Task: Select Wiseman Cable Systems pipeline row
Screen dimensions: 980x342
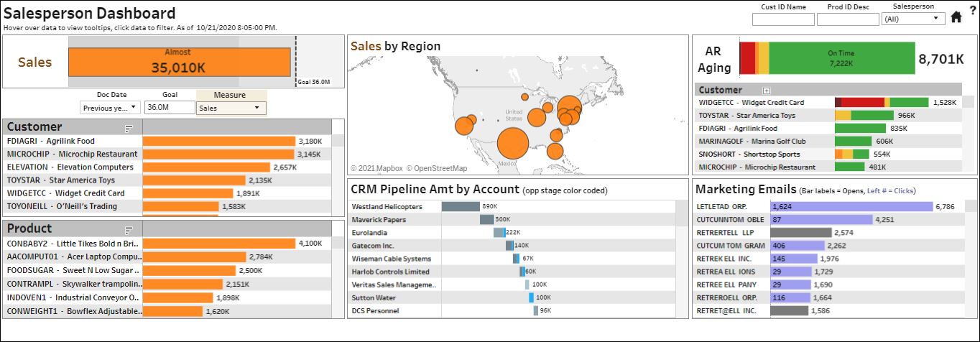Action: (513, 258)
